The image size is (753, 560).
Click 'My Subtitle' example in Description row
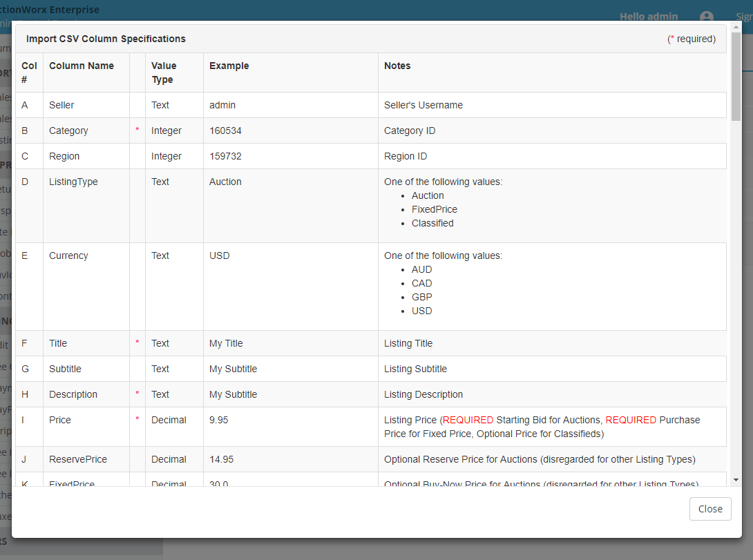(233, 394)
